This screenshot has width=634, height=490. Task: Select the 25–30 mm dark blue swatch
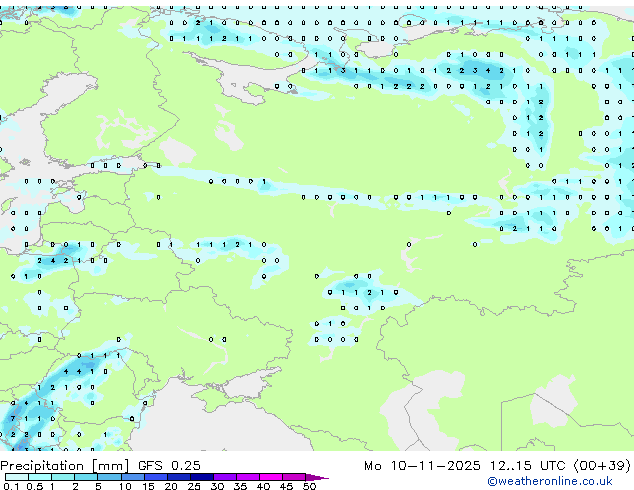[202, 477]
